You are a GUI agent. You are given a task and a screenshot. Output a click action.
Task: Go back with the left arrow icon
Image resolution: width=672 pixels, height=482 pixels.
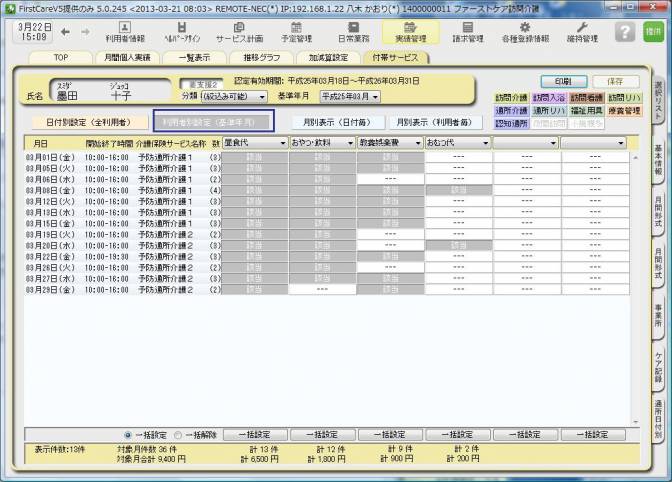pyautogui.click(x=65, y=32)
